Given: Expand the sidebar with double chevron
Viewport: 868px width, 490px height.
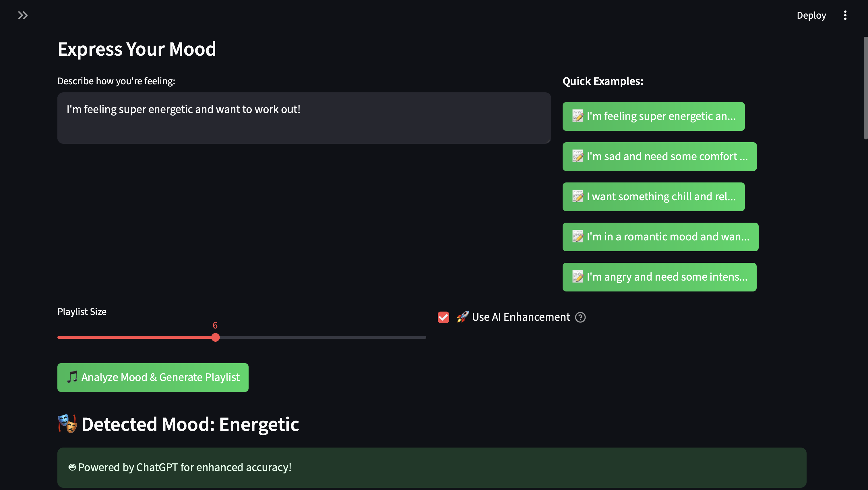Looking at the screenshot, I should [23, 15].
